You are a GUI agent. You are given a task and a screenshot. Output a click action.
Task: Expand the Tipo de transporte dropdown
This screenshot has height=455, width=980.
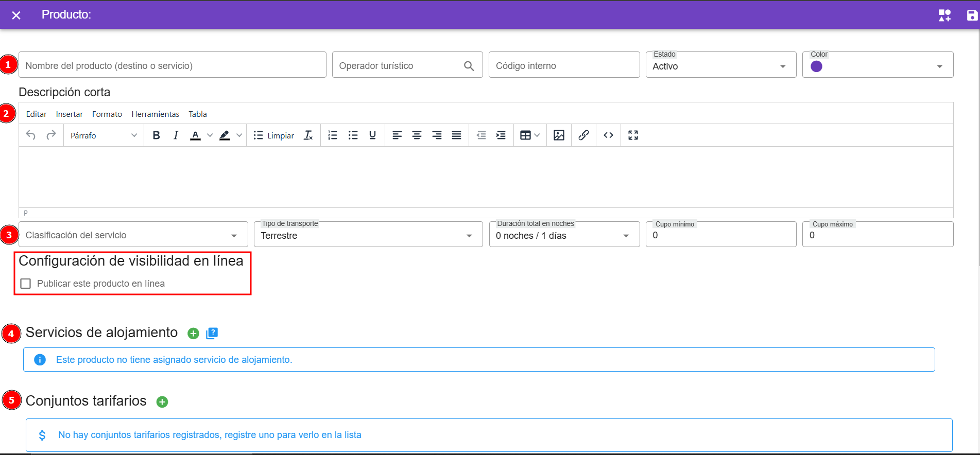368,235
